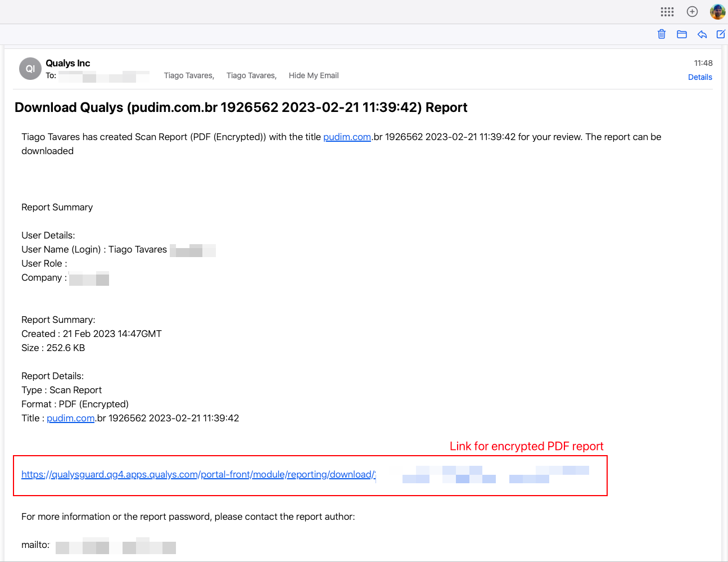Click the Qualys Inc sender name
Image resolution: width=728 pixels, height=562 pixels.
point(68,63)
